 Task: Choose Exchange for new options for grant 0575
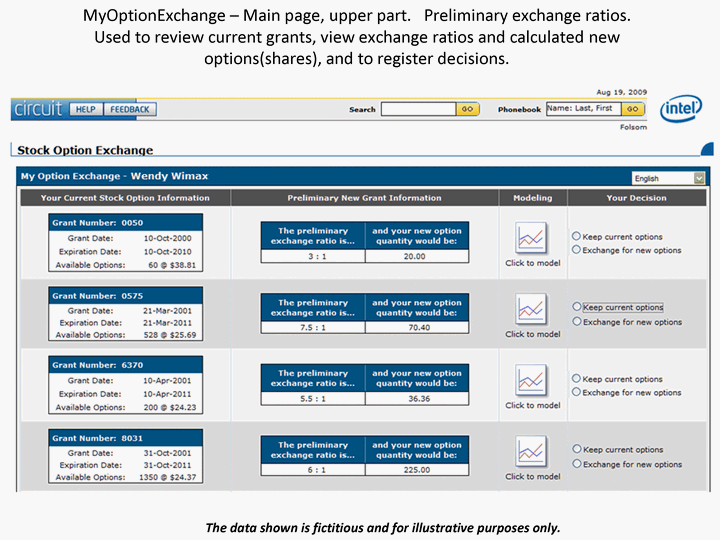click(x=577, y=322)
